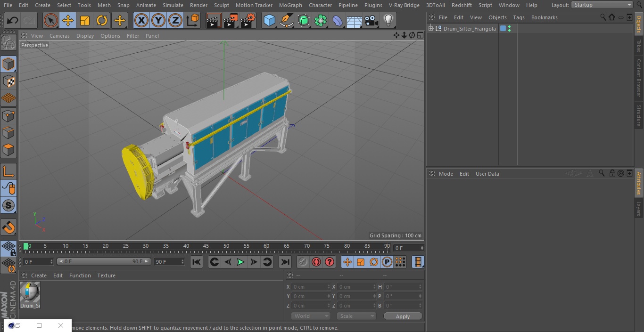This screenshot has height=332, width=644.
Task: Open the spline Pen tool
Action: point(287,20)
